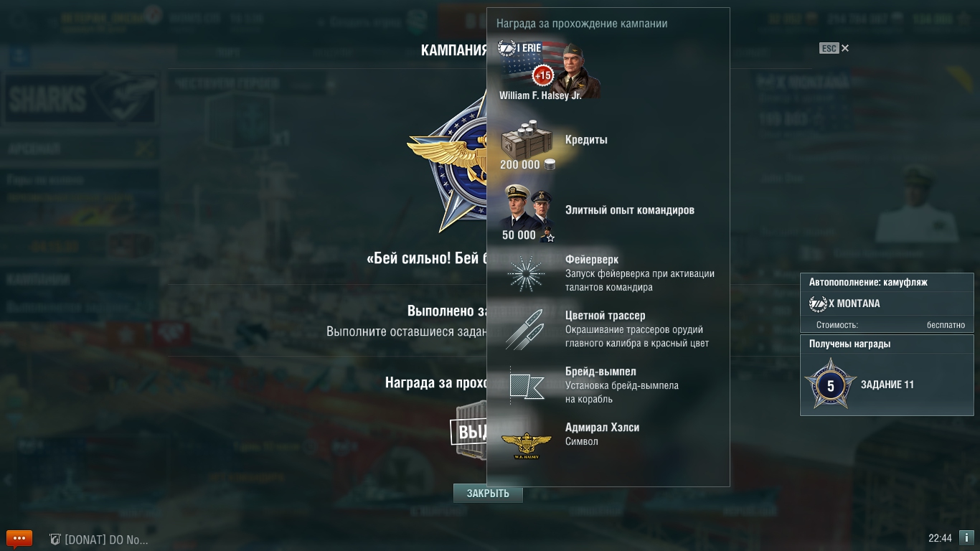The width and height of the screenshot is (980, 551).
Task: Click the Цветной трассер shells icon
Action: [524, 329]
